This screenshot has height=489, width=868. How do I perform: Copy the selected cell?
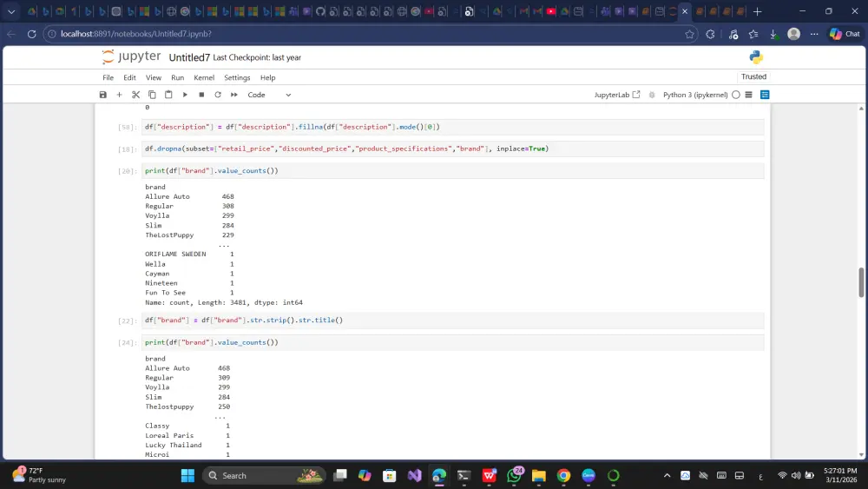152,95
